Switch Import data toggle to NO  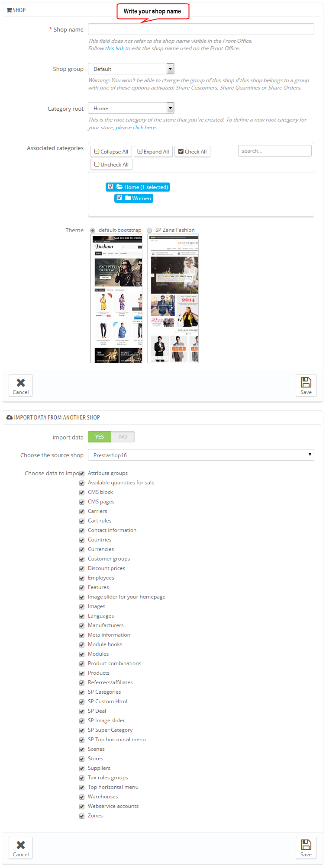coord(123,437)
